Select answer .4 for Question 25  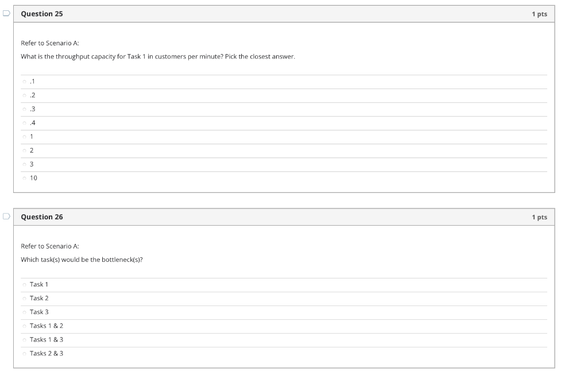click(24, 123)
